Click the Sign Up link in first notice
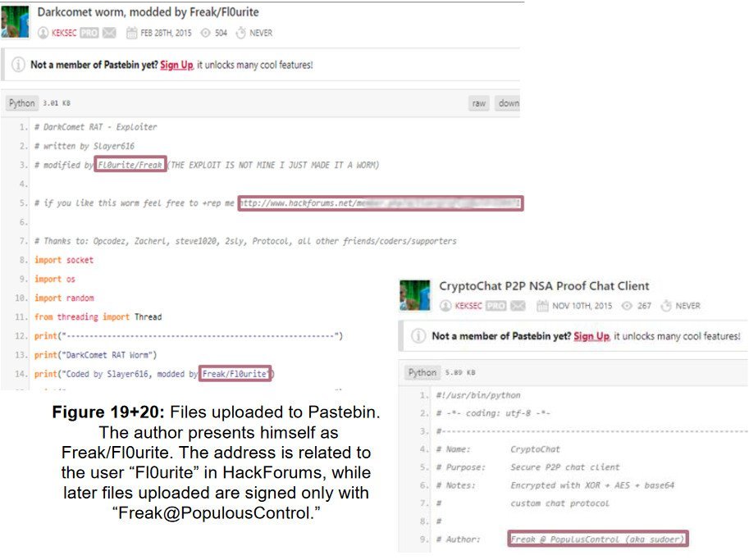The image size is (749, 560). pyautogui.click(x=176, y=65)
